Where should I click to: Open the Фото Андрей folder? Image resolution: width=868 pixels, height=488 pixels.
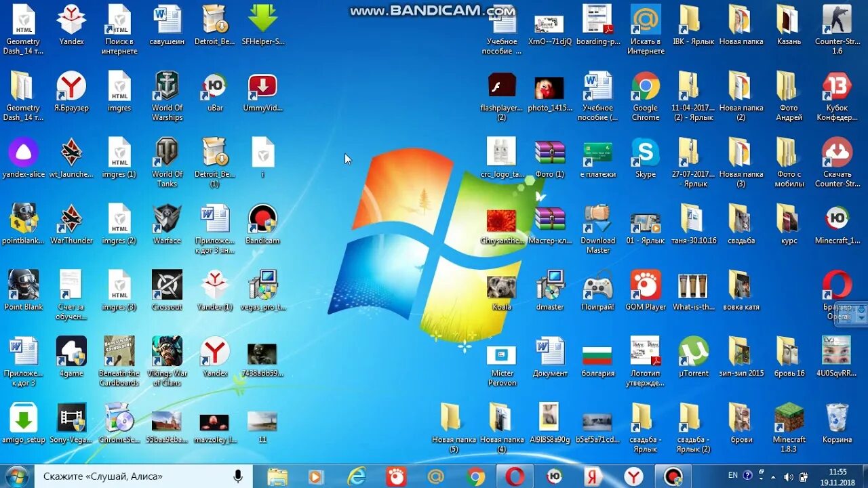tap(789, 96)
